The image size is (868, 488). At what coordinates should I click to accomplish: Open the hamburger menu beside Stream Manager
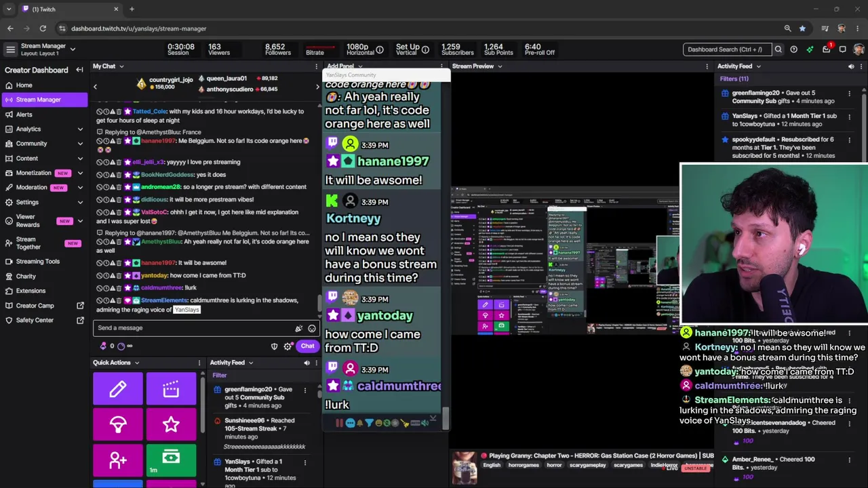(10, 49)
